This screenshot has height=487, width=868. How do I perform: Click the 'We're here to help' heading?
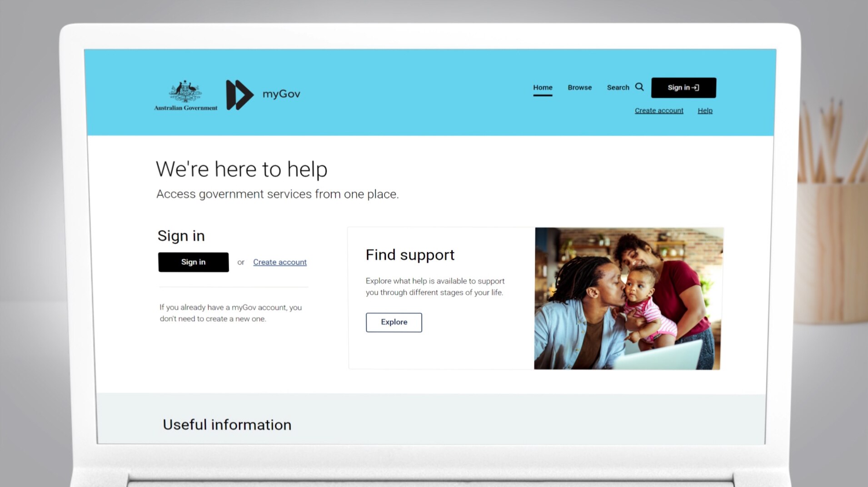click(242, 169)
